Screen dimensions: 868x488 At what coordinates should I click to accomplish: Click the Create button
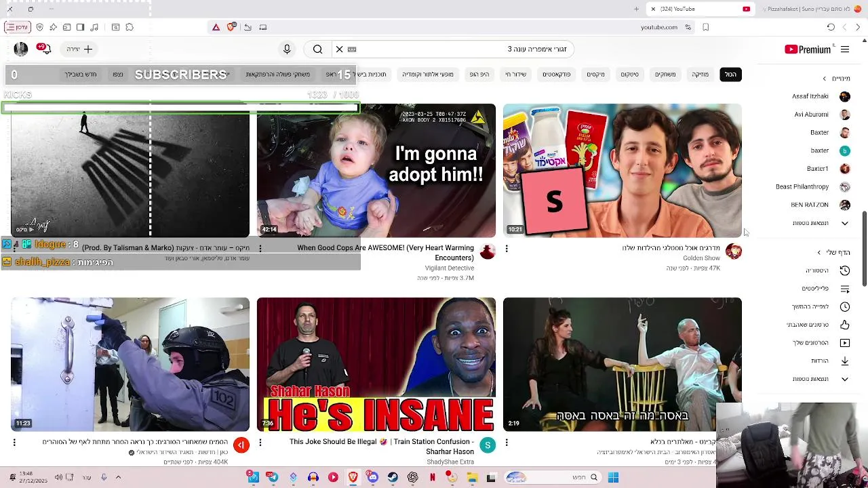click(x=80, y=49)
